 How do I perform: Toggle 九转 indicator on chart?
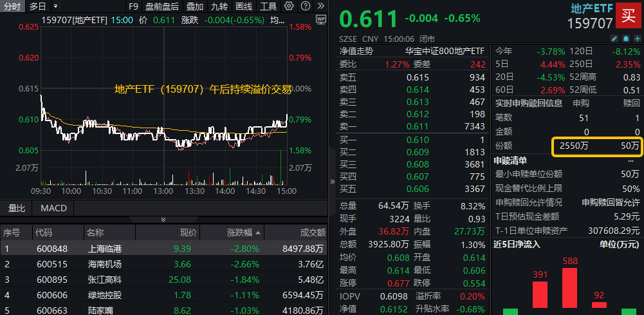point(219,6)
